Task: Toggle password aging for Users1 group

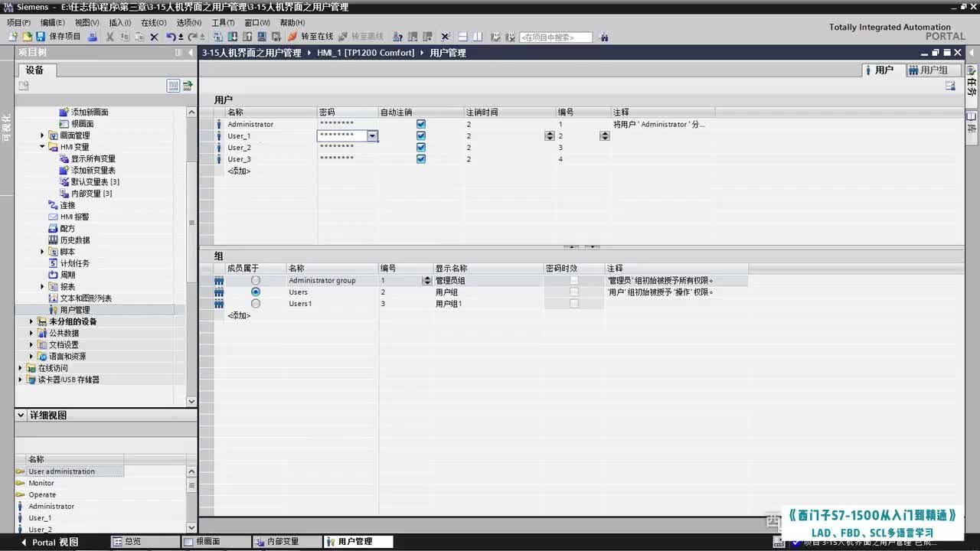Action: [x=574, y=304]
